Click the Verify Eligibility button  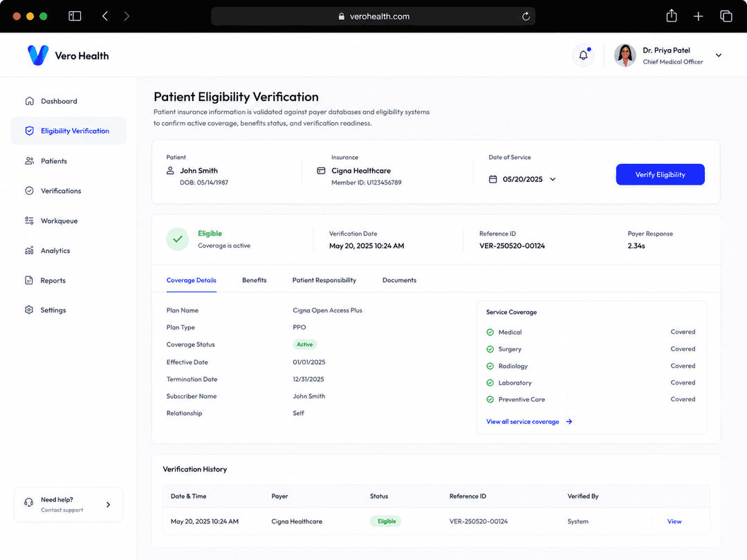[x=660, y=174]
